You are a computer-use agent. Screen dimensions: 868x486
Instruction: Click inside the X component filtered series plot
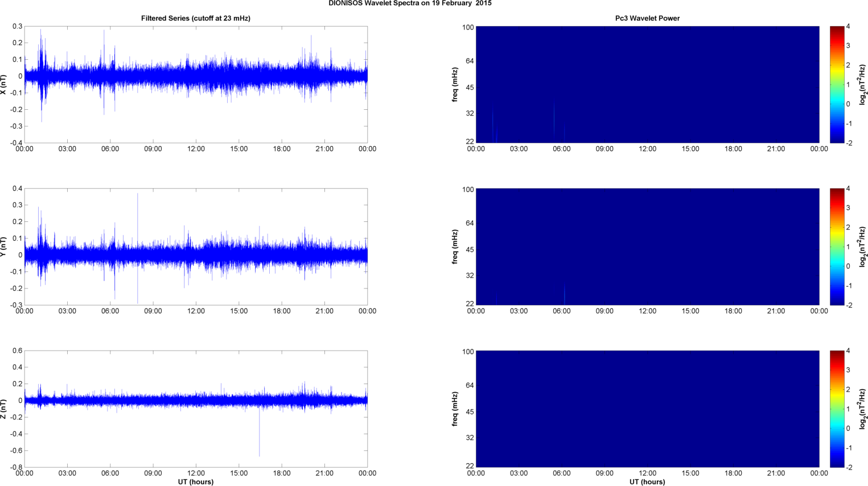point(196,84)
